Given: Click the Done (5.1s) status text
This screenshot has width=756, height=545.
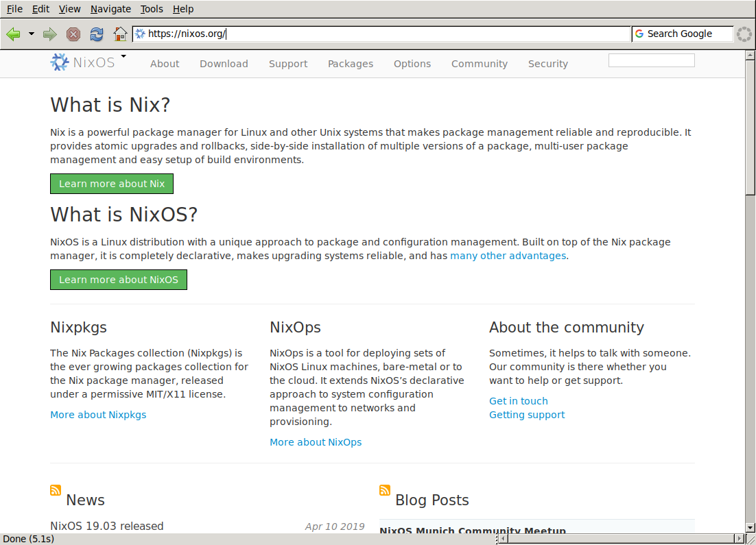Looking at the screenshot, I should tap(28, 539).
